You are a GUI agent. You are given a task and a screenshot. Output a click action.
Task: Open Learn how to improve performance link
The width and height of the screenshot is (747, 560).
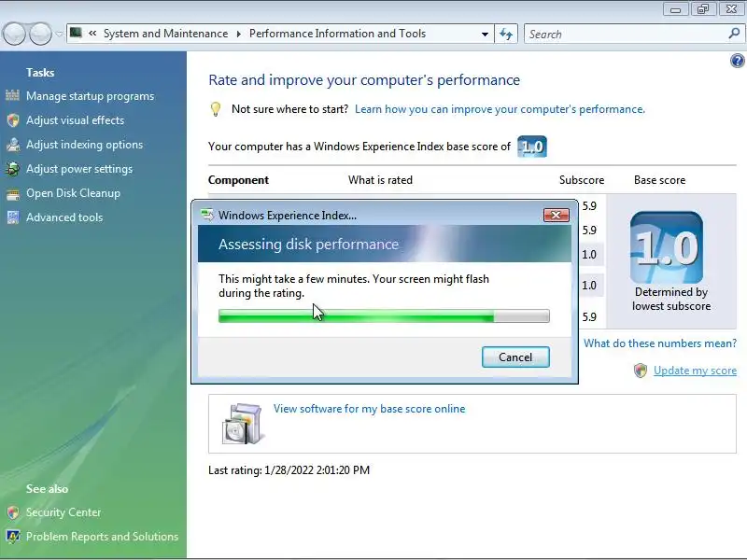[x=500, y=109]
